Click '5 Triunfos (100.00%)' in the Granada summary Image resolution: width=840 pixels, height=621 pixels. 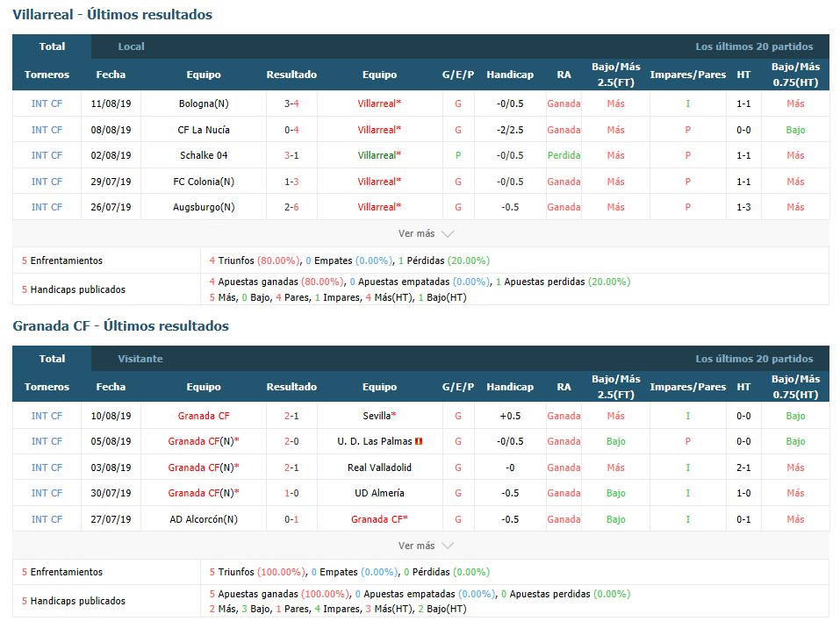pyautogui.click(x=257, y=572)
